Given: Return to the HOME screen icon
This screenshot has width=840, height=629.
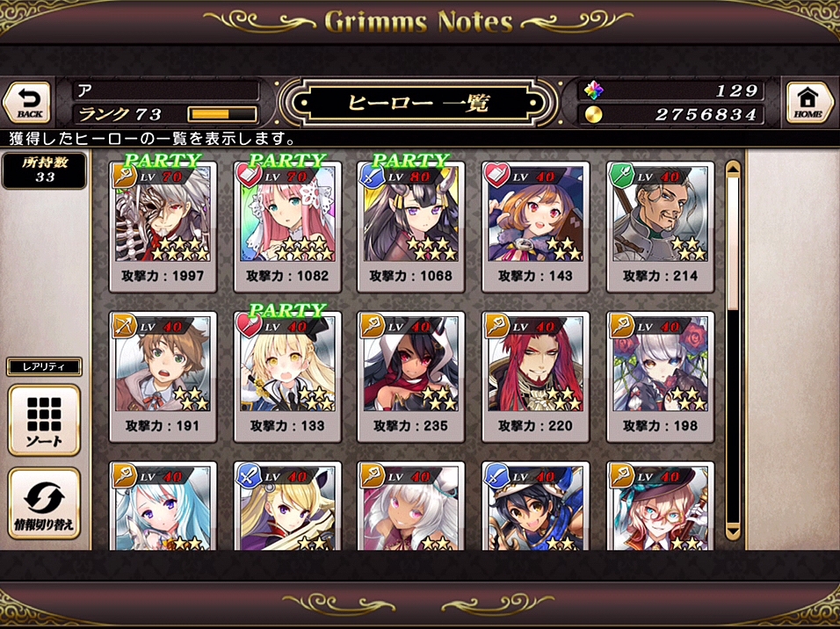Looking at the screenshot, I should pos(809,102).
